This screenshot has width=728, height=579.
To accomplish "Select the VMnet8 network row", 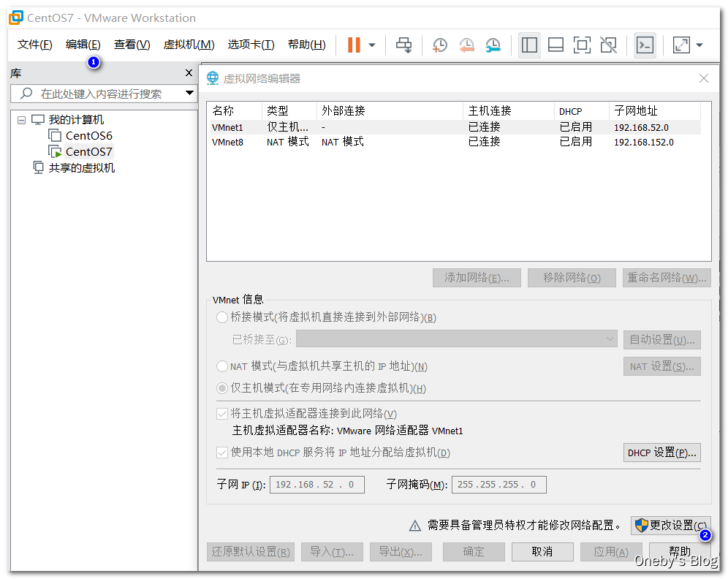I will tap(455, 142).
